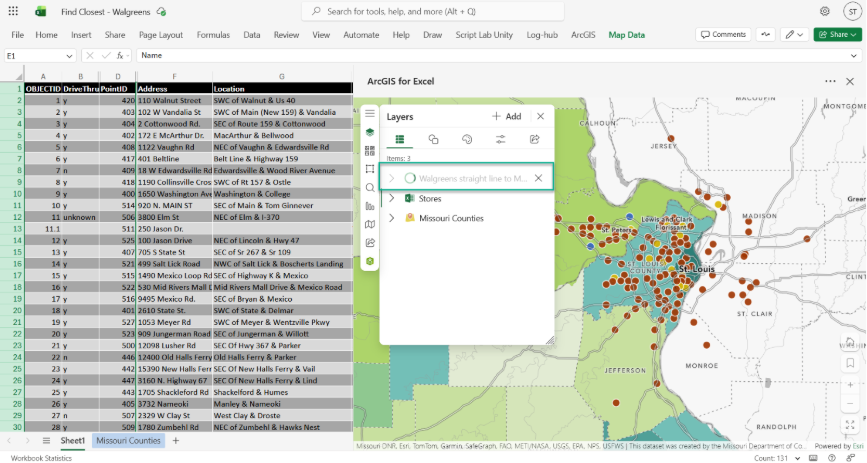The width and height of the screenshot is (867, 463).
Task: Add a new sheet with plus
Action: click(x=176, y=441)
